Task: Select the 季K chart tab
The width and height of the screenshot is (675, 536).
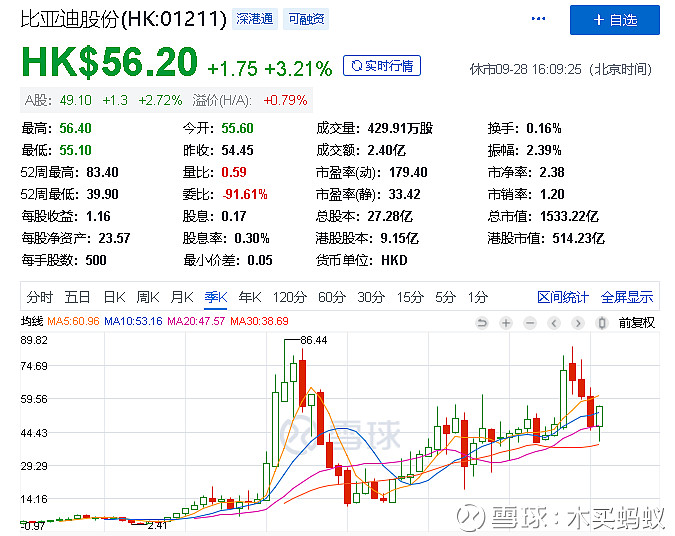Action: pos(216,297)
